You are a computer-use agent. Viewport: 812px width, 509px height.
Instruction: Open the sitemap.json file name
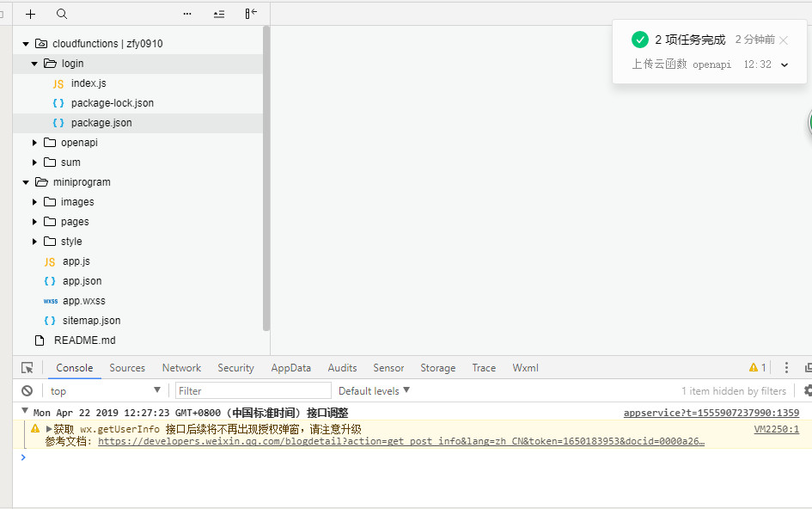[92, 321]
